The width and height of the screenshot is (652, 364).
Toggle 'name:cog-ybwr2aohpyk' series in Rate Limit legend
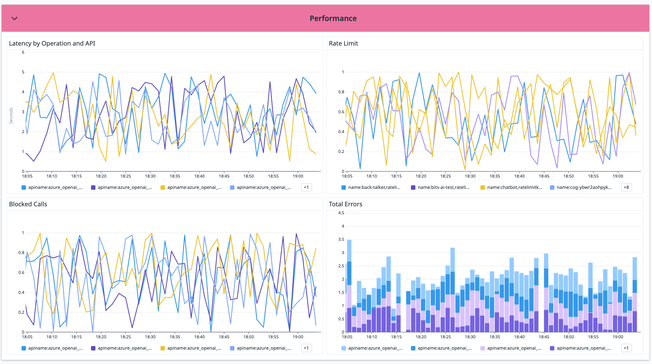click(581, 188)
